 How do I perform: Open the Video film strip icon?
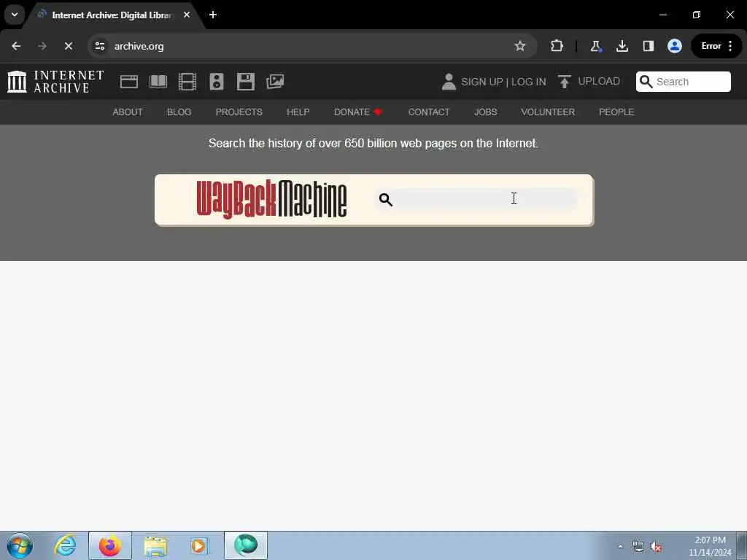click(187, 82)
